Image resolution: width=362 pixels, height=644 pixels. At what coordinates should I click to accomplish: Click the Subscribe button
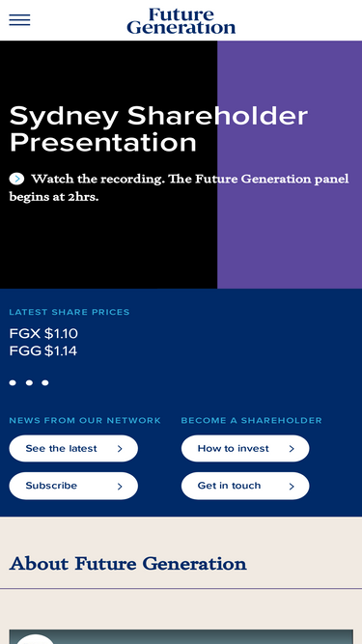73,486
